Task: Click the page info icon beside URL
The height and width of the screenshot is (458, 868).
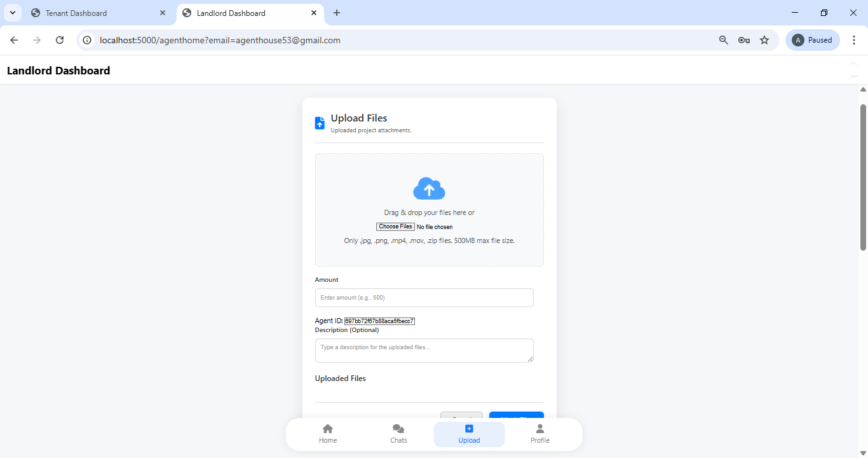Action: (x=86, y=39)
